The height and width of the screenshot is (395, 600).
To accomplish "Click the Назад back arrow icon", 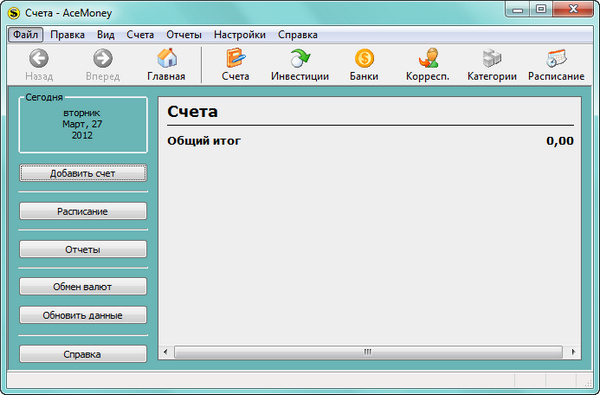I will pyautogui.click(x=39, y=58).
